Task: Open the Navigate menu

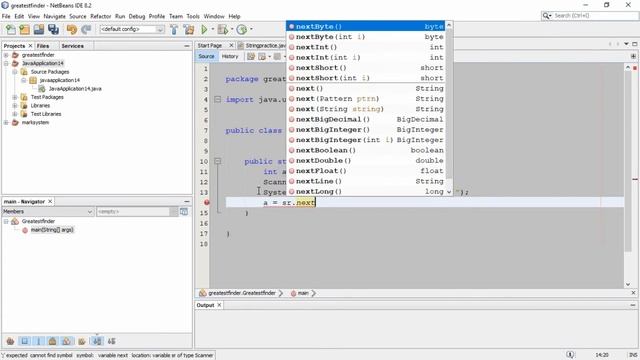Action: [x=54, y=16]
